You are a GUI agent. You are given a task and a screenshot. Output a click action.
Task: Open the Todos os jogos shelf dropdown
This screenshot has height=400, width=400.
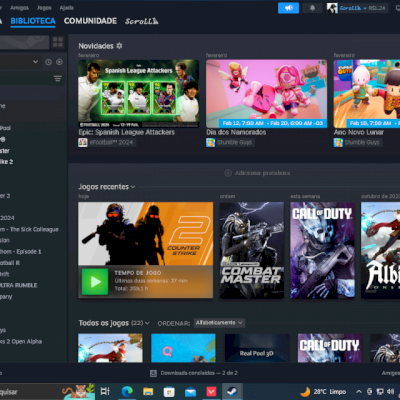147,323
